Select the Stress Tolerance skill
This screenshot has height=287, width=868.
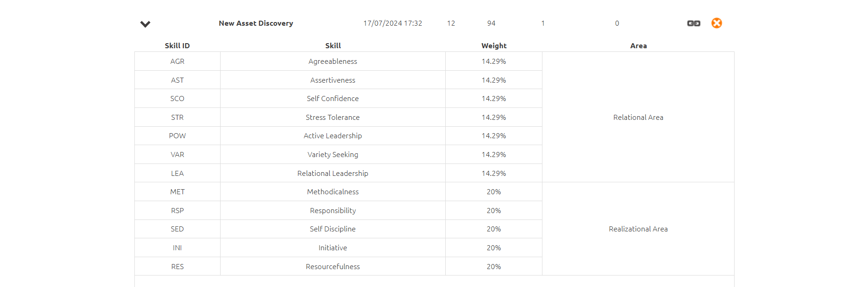(x=333, y=117)
